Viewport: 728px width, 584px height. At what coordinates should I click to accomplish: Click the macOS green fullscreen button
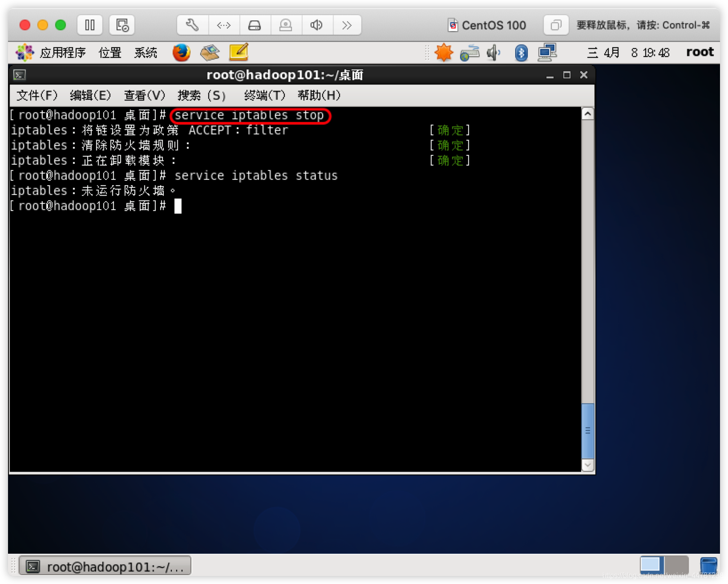coord(61,25)
